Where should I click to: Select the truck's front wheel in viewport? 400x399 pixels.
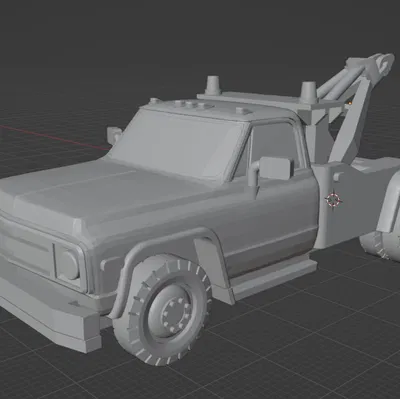(162, 310)
